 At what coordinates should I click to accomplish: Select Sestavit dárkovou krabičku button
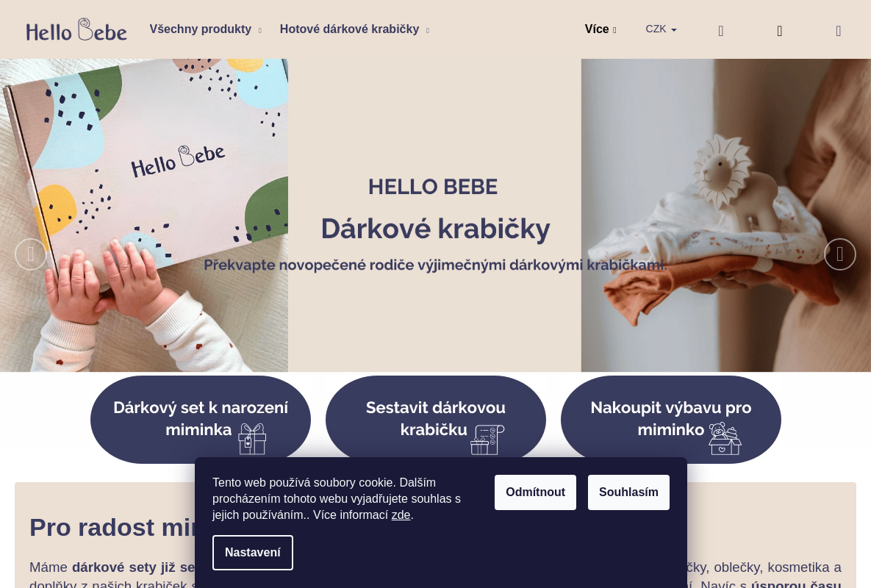pos(436,420)
